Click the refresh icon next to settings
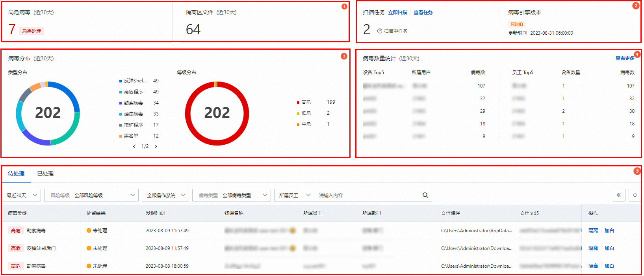The width and height of the screenshot is (644, 276). coord(635,195)
